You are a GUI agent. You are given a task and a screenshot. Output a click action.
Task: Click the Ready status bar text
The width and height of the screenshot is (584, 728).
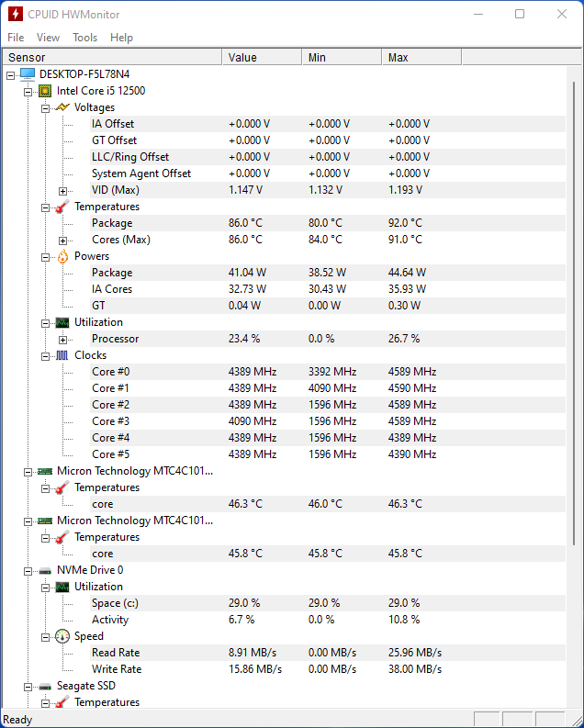(17, 720)
